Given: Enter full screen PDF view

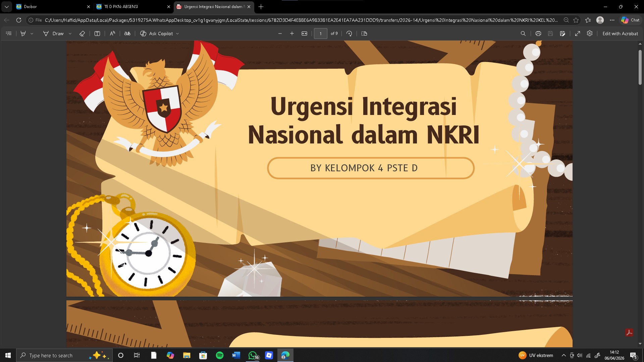Looking at the screenshot, I should tap(578, 34).
